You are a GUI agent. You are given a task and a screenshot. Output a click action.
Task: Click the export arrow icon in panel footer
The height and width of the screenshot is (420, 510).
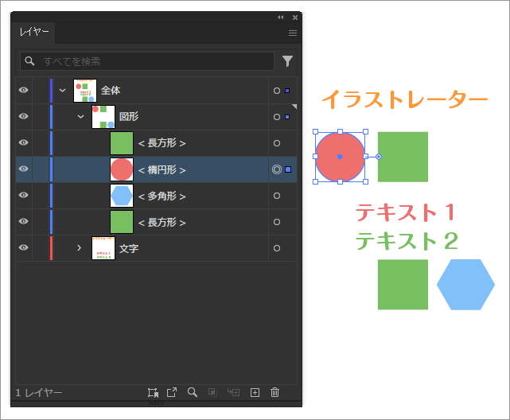[172, 392]
